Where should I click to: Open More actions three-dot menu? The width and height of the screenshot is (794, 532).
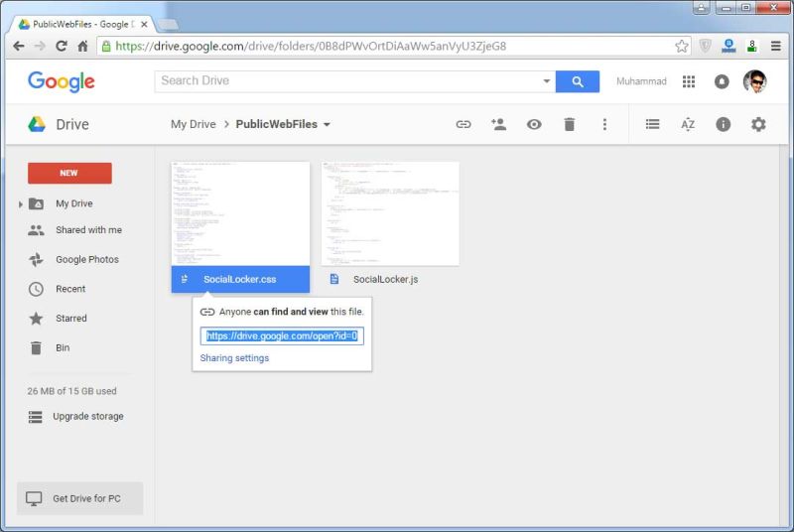pyautogui.click(x=604, y=124)
